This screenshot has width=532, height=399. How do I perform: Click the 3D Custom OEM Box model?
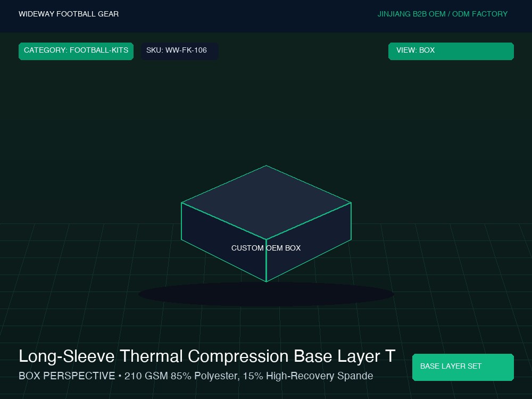point(267,223)
